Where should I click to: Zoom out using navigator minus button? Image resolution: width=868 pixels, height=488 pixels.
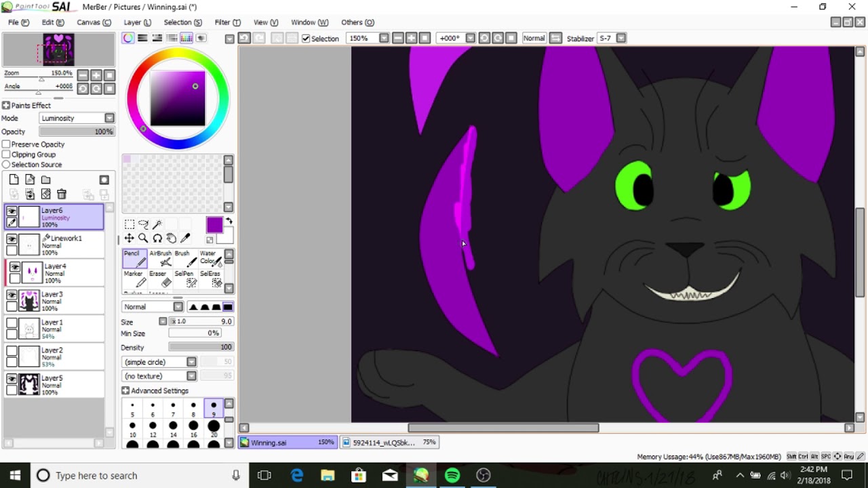(83, 75)
